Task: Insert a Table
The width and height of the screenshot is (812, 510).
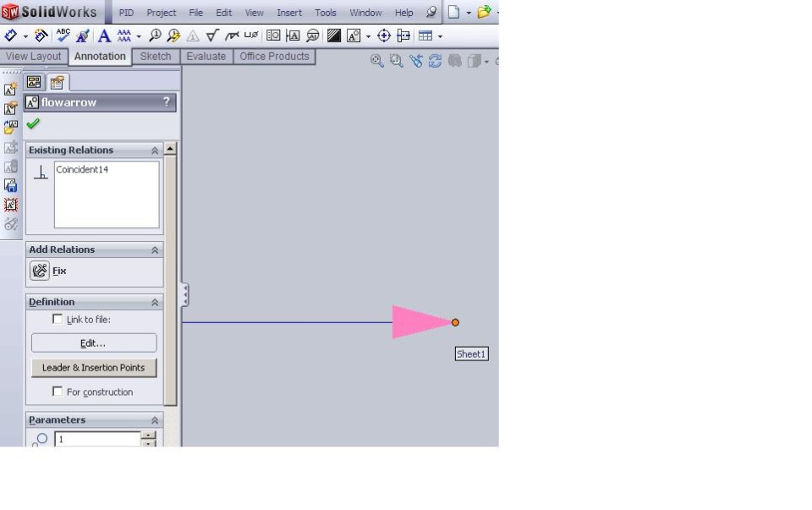Action: 425,36
